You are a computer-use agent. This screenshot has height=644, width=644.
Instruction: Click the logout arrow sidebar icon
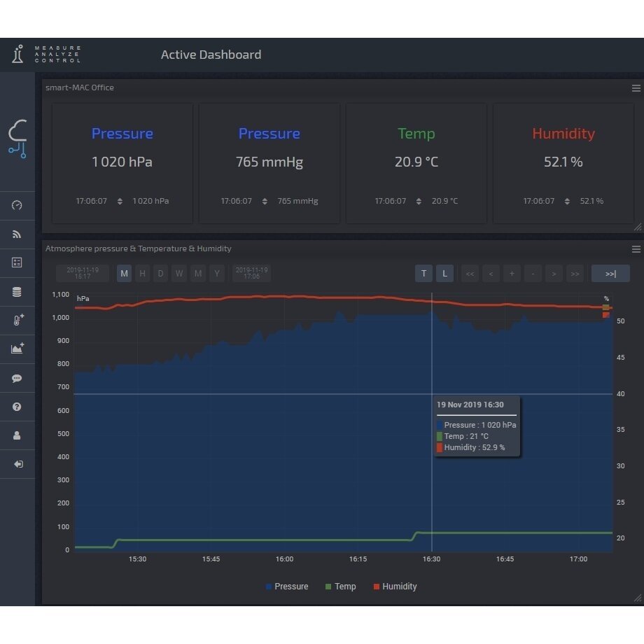click(x=18, y=464)
